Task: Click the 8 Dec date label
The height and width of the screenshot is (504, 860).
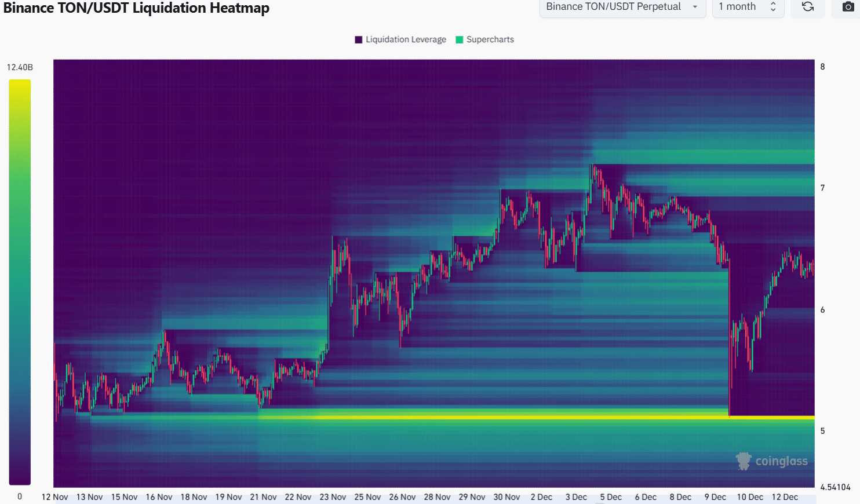Action: 681,497
